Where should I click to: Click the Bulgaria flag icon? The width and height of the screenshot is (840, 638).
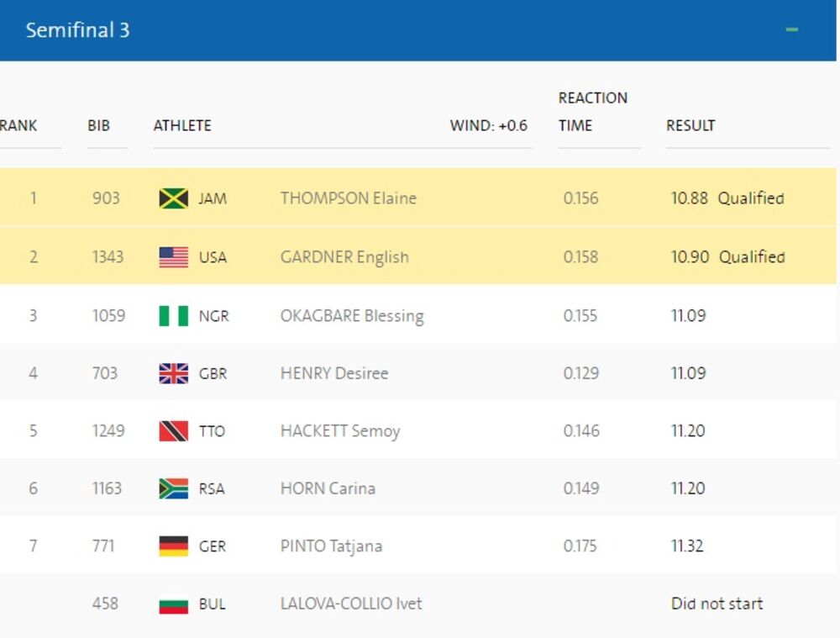[x=173, y=604]
